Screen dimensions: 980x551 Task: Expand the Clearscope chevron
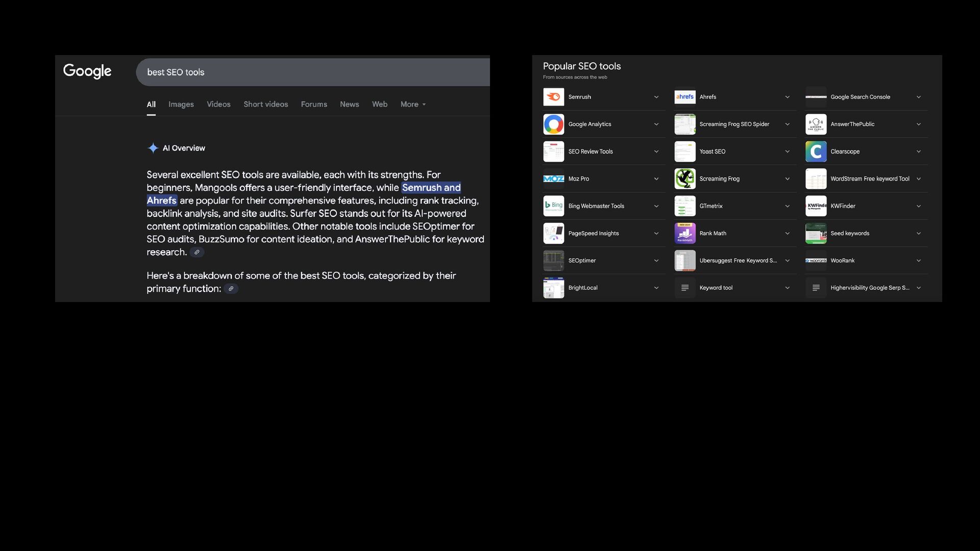click(918, 152)
